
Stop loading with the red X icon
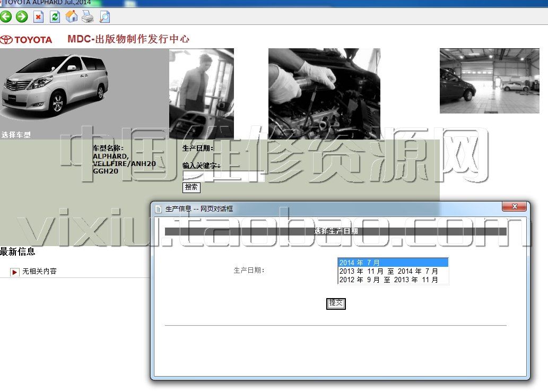pos(38,17)
